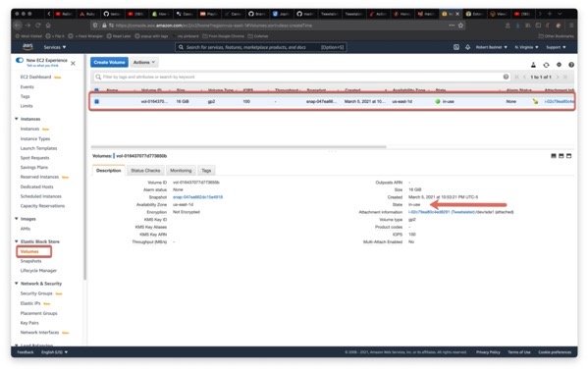
Task: Open the help question mark icon at far right
Action: pyautogui.click(x=571, y=65)
